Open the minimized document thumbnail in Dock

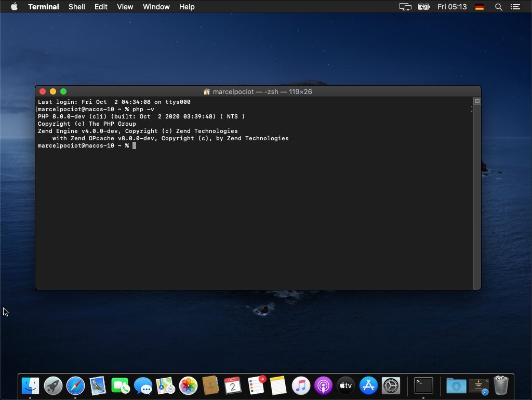click(478, 386)
